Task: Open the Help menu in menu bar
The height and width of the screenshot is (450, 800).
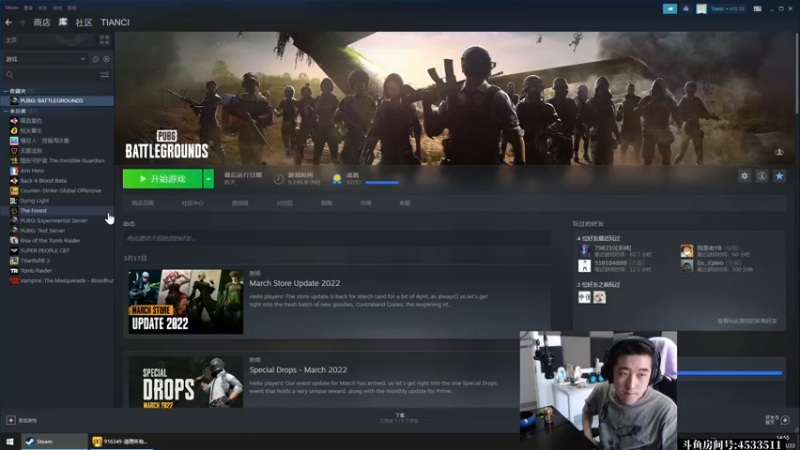Action: 72,8
